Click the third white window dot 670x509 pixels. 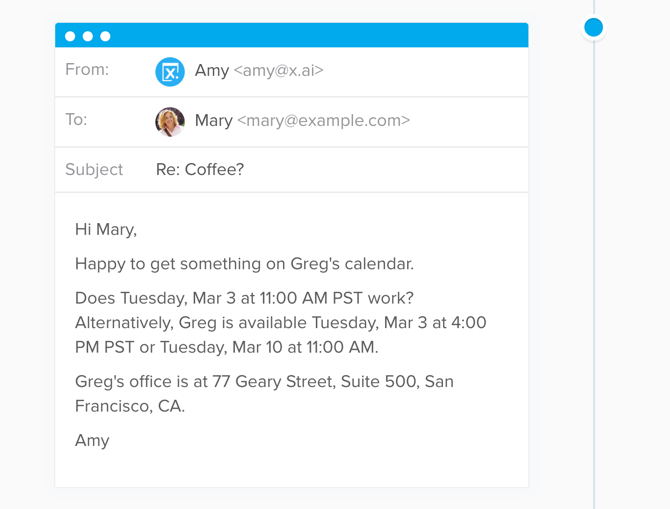(x=105, y=36)
